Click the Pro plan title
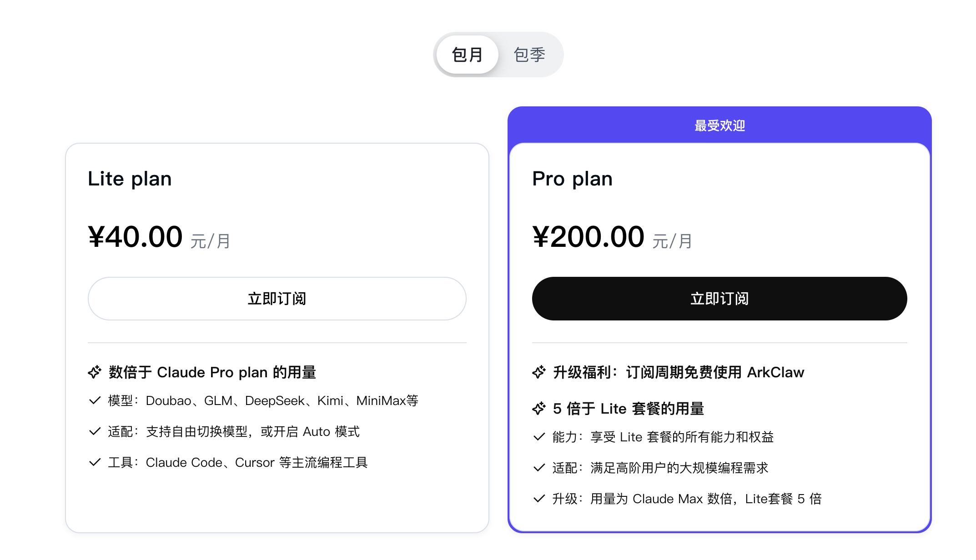The image size is (976, 560). click(572, 179)
